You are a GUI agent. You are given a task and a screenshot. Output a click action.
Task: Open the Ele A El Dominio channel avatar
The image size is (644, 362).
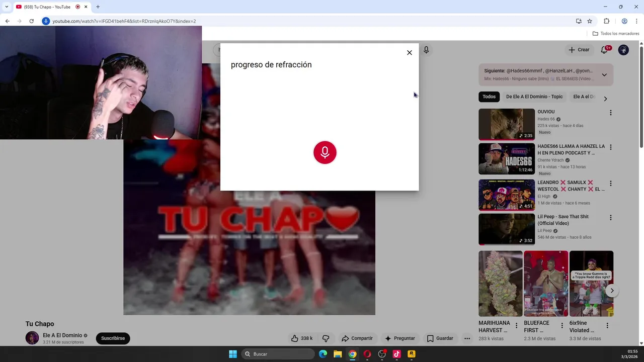[32, 338]
